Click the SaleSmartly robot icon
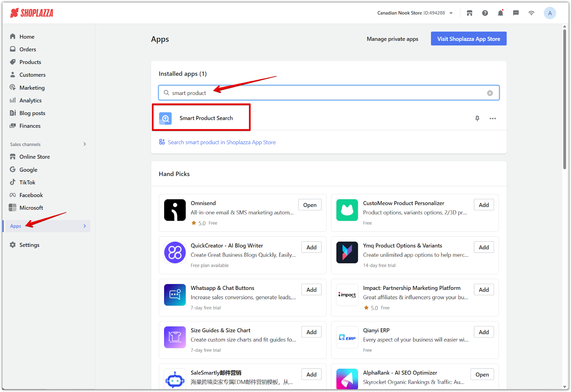The height and width of the screenshot is (392, 571). click(x=175, y=379)
